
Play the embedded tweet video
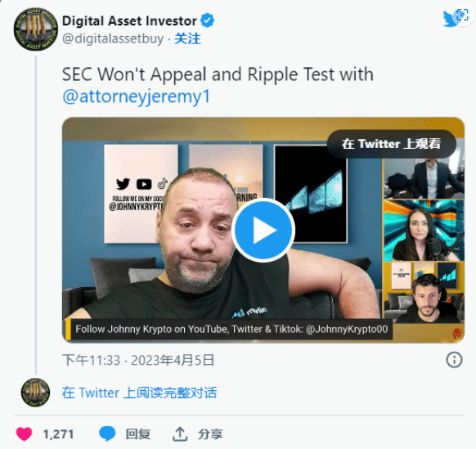263,230
